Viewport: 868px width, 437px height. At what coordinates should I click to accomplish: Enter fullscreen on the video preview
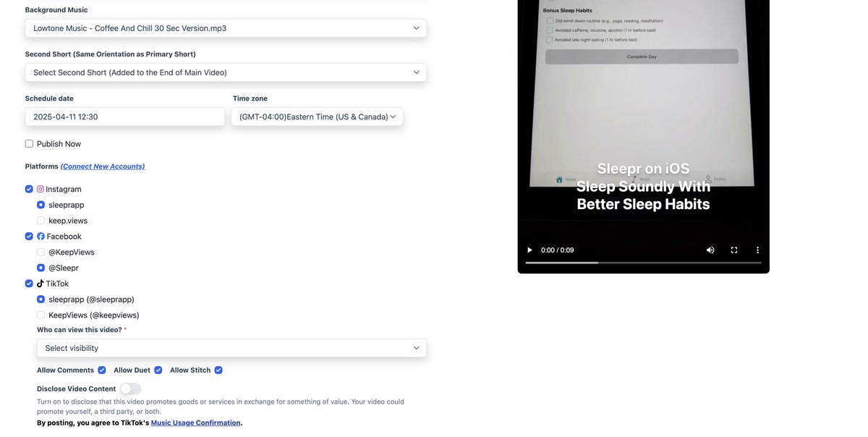coord(734,250)
